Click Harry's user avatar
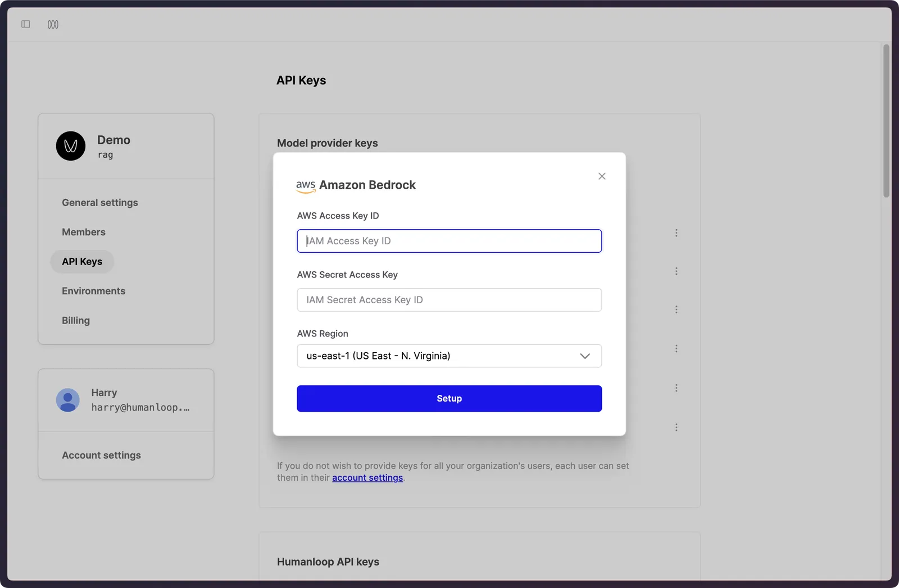 tap(68, 400)
